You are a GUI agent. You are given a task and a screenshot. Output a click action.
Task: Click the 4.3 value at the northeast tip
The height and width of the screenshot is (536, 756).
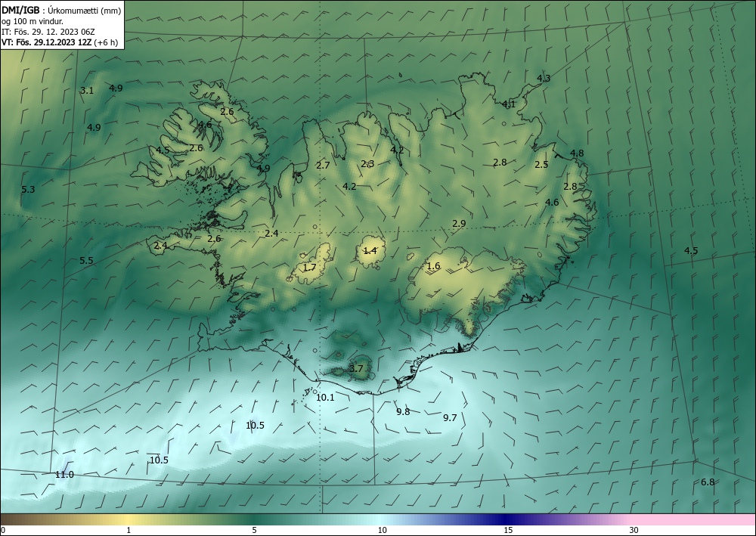coord(544,78)
